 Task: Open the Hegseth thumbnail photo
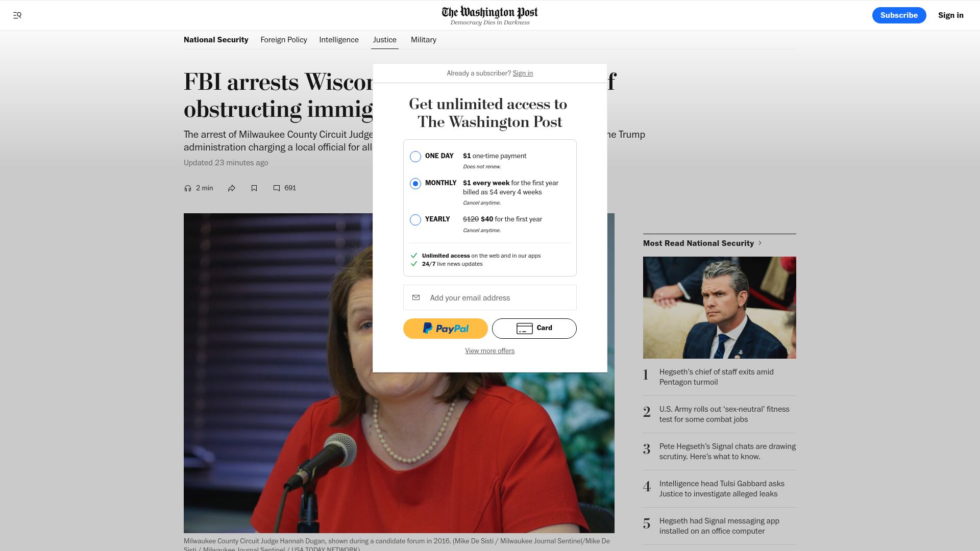click(x=720, y=308)
